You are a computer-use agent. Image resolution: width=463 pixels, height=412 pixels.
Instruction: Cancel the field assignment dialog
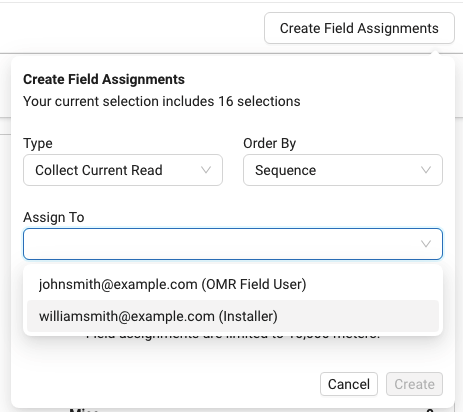click(x=349, y=384)
